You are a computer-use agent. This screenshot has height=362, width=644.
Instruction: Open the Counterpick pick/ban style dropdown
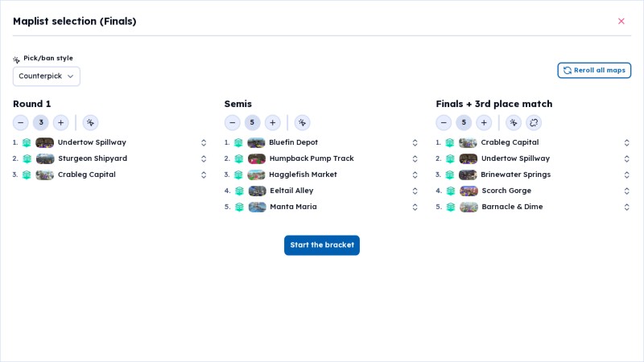[47, 76]
